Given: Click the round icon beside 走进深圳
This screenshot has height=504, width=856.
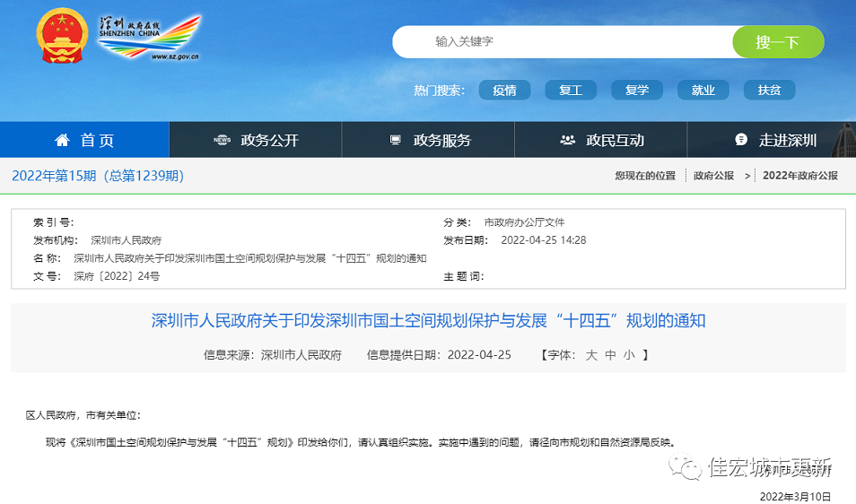Looking at the screenshot, I should click(741, 140).
